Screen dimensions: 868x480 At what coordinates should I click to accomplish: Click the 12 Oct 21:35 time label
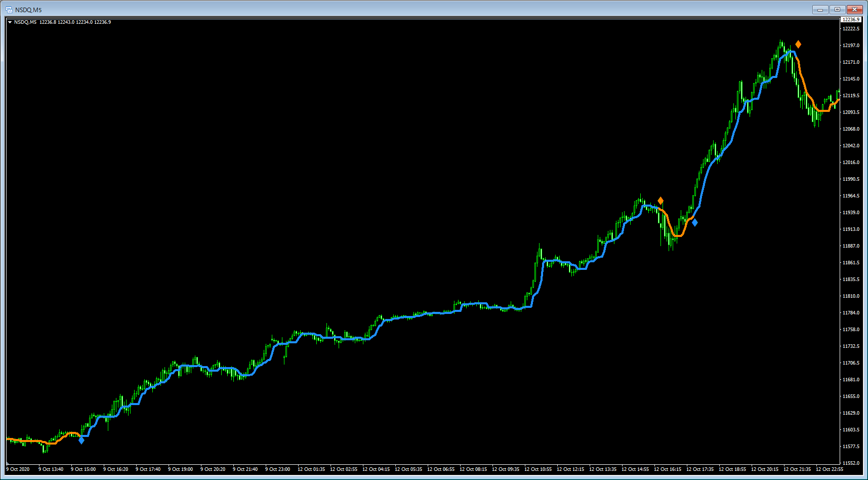point(797,469)
